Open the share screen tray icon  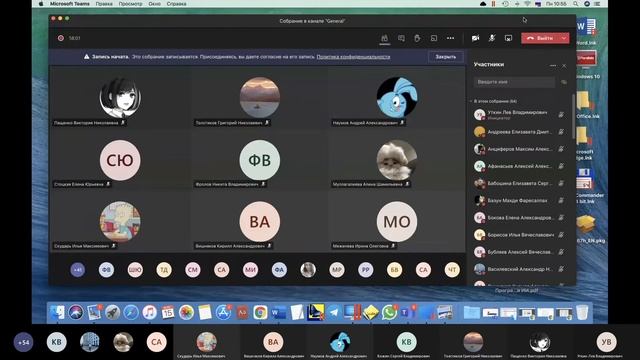(x=508, y=38)
